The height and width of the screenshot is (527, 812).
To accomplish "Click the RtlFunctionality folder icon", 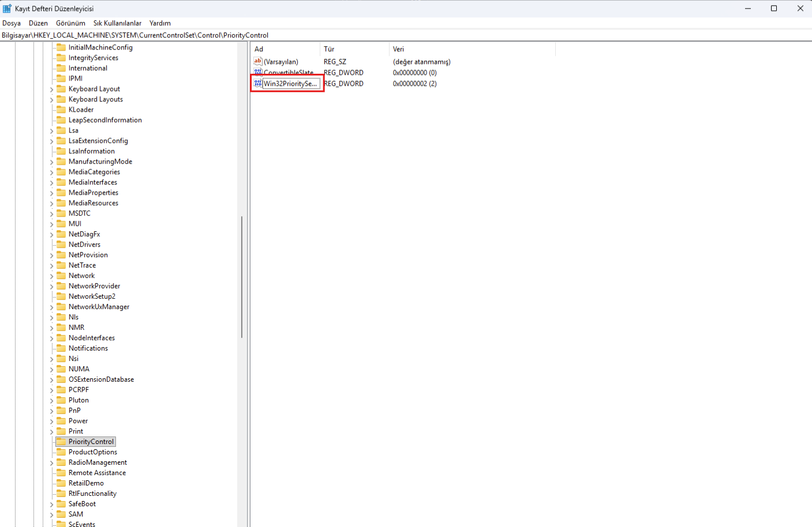I will 61,494.
